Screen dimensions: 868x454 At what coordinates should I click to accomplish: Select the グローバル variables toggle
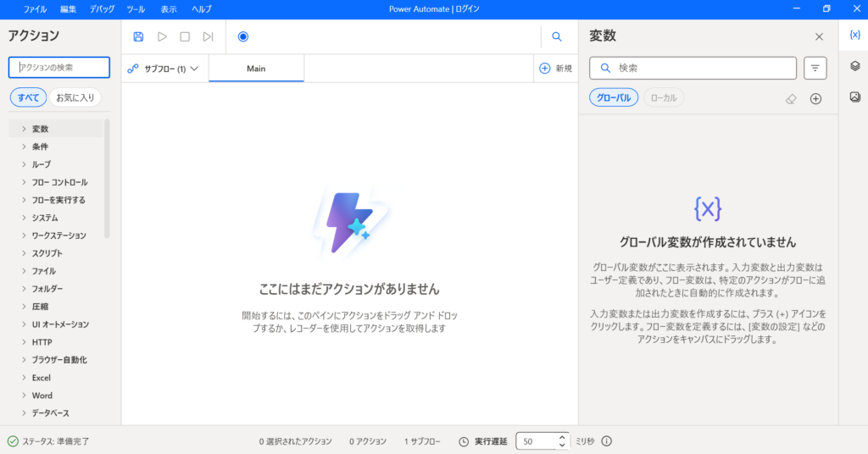click(x=614, y=97)
